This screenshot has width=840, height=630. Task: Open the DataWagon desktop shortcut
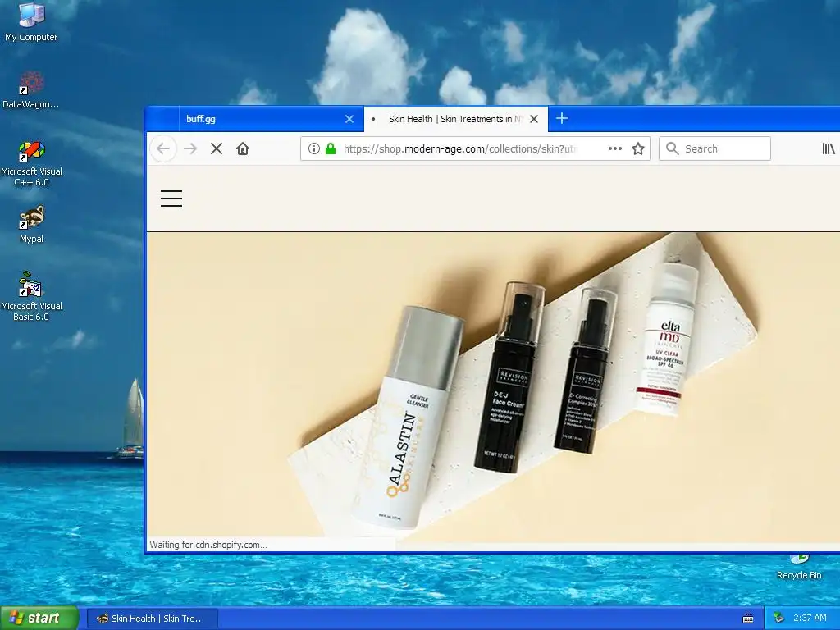click(x=31, y=89)
